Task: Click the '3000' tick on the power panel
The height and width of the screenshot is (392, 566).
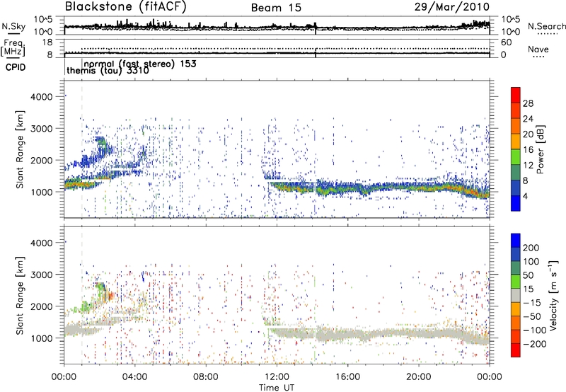Action: [x=41, y=129]
